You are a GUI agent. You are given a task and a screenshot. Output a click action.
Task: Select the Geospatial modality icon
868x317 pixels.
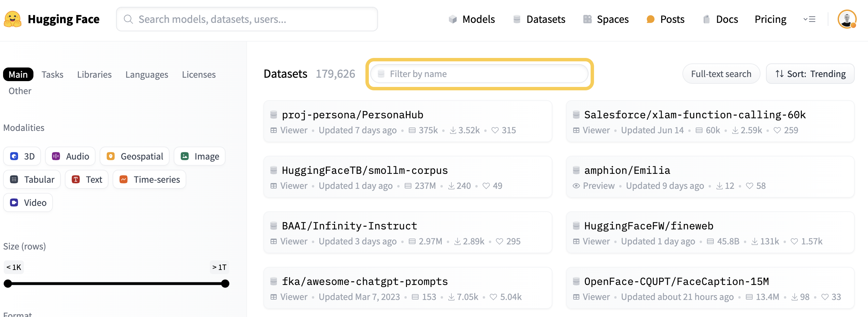point(111,156)
